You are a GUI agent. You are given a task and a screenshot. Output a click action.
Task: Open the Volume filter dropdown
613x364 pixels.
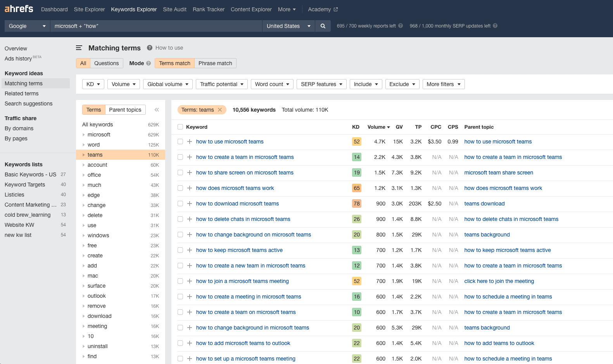pos(124,84)
